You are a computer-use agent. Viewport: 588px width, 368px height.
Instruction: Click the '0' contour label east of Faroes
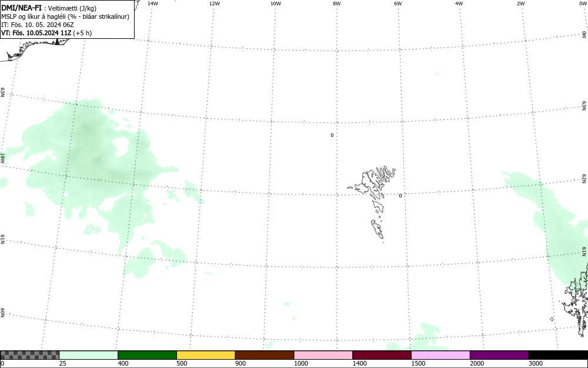tap(400, 196)
